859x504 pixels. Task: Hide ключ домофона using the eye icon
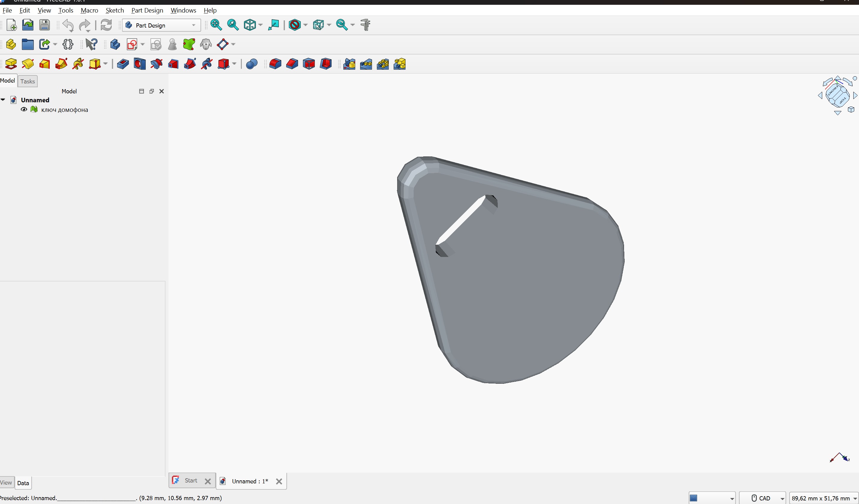pos(24,110)
